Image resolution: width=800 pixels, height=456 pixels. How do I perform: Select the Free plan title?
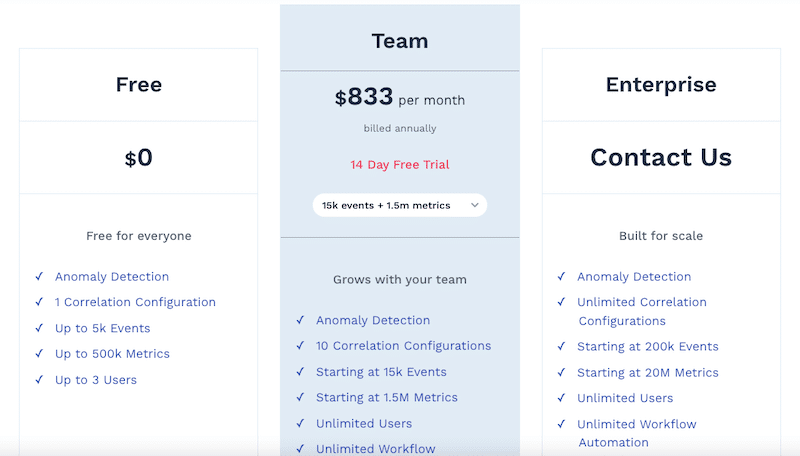tap(138, 85)
